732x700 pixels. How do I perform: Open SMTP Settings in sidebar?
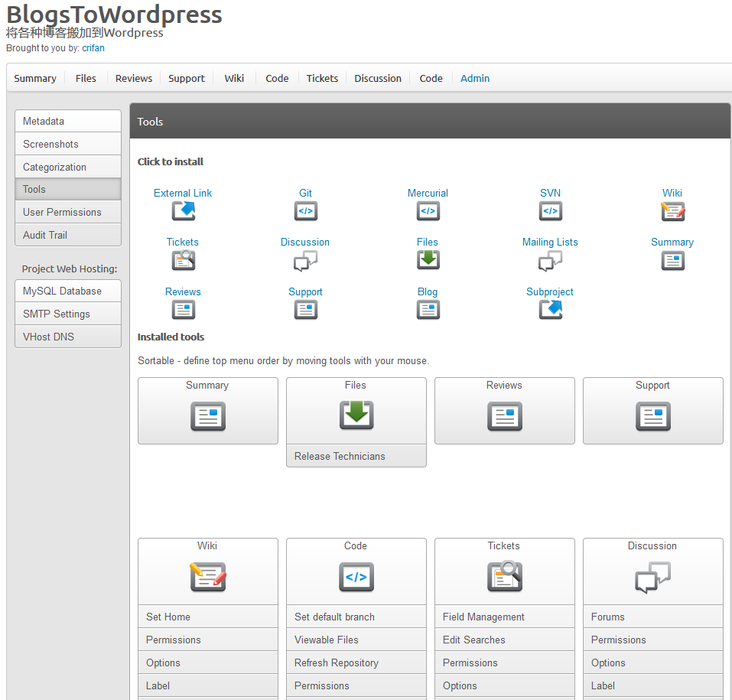click(x=68, y=314)
